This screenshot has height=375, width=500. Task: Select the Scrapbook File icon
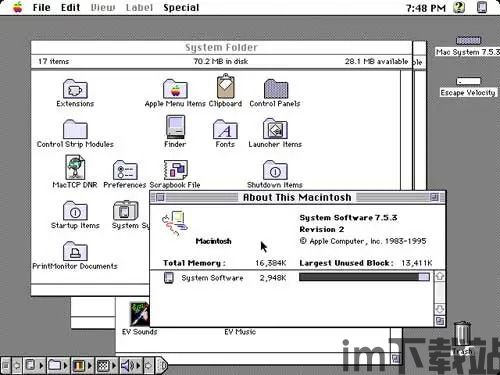point(175,169)
